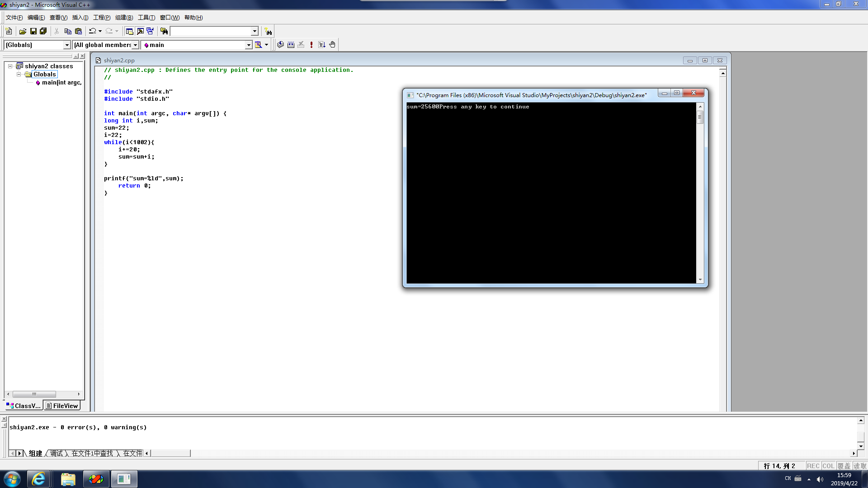The image size is (868, 488).
Task: Toggle the Workspace window button
Action: coord(129,31)
